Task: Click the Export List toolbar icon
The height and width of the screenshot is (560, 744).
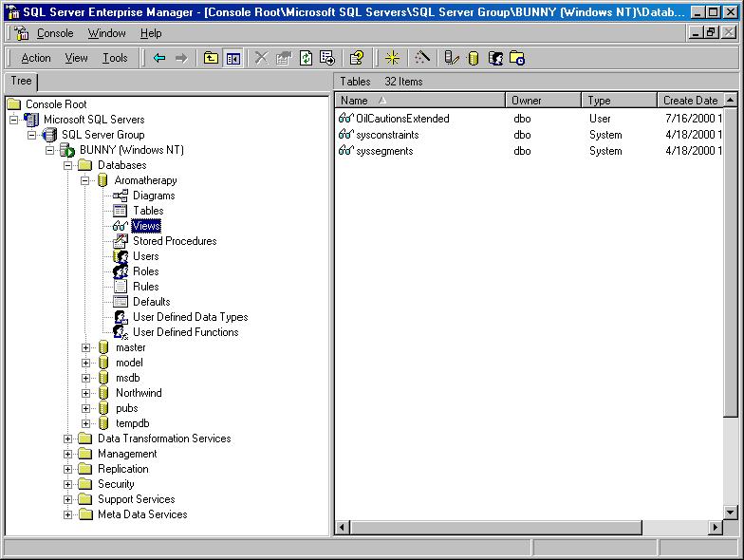Action: (327, 59)
